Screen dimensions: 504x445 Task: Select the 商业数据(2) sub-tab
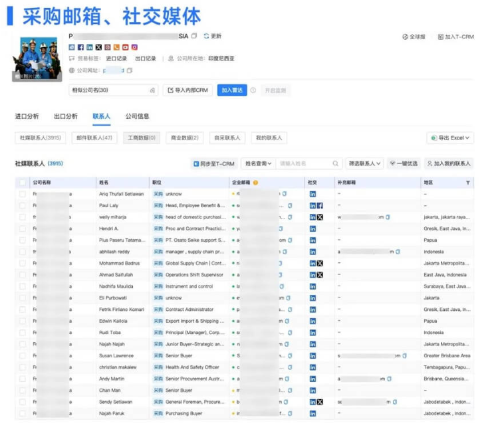click(x=184, y=137)
